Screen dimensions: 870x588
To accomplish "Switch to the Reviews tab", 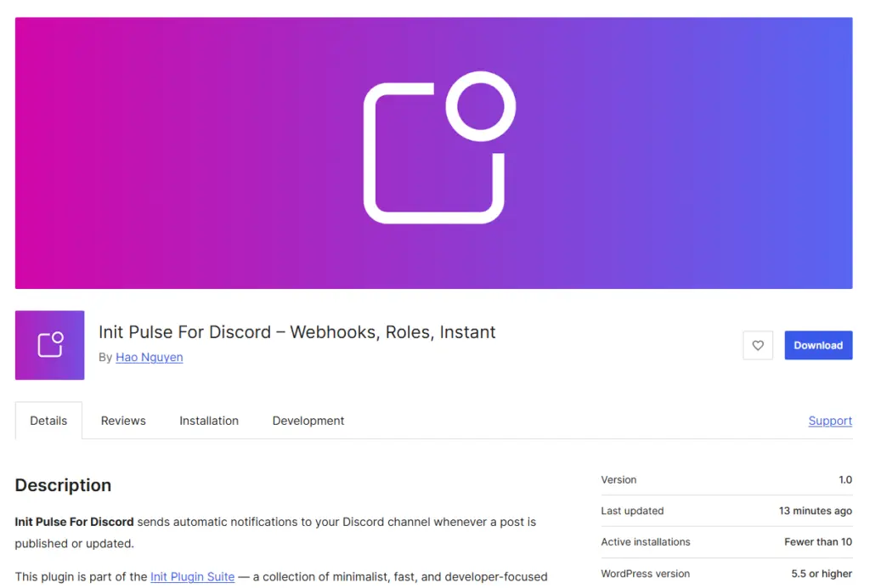I will [123, 421].
